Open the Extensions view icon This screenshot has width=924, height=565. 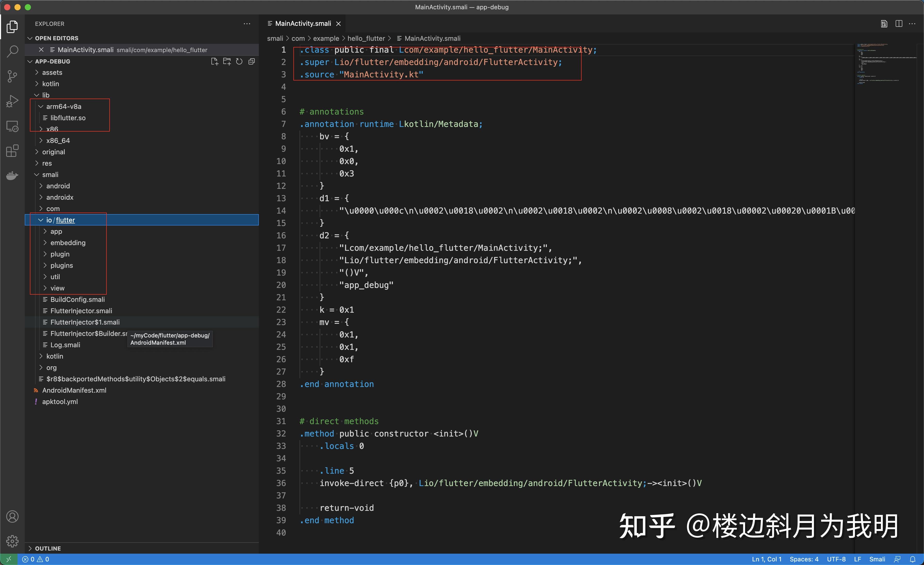[x=12, y=151]
